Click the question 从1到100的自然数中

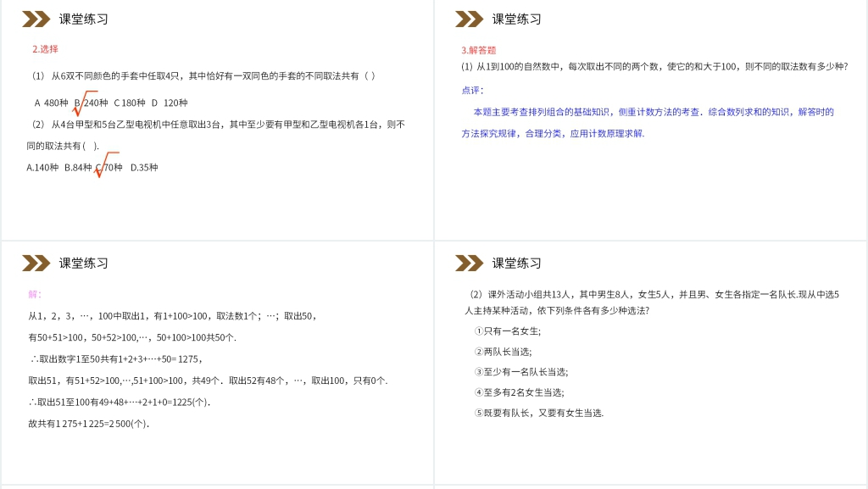tap(654, 67)
